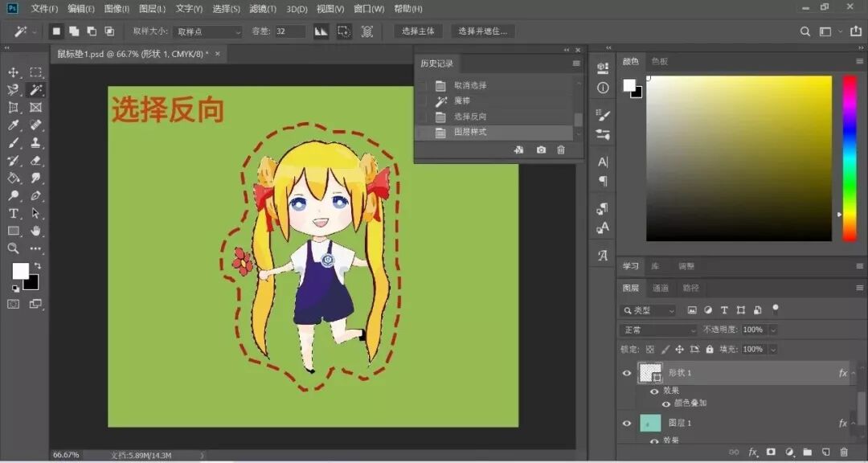This screenshot has height=463, width=868.
Task: Select the Clone Stamp tool
Action: 36,143
